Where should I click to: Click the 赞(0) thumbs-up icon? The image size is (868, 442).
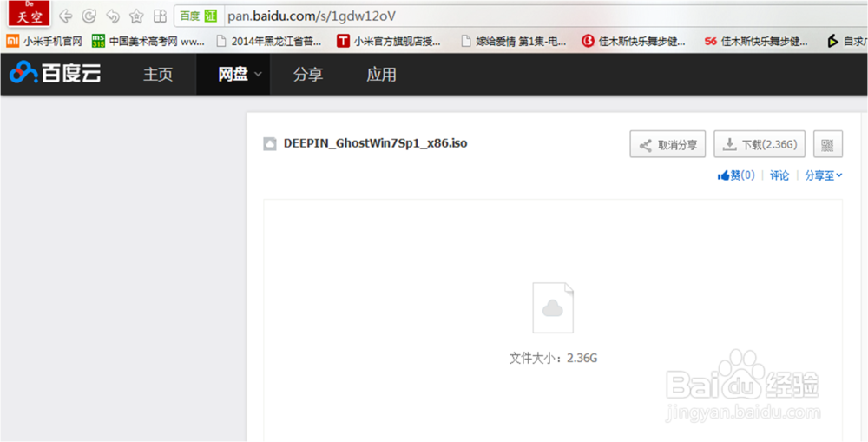tap(723, 175)
